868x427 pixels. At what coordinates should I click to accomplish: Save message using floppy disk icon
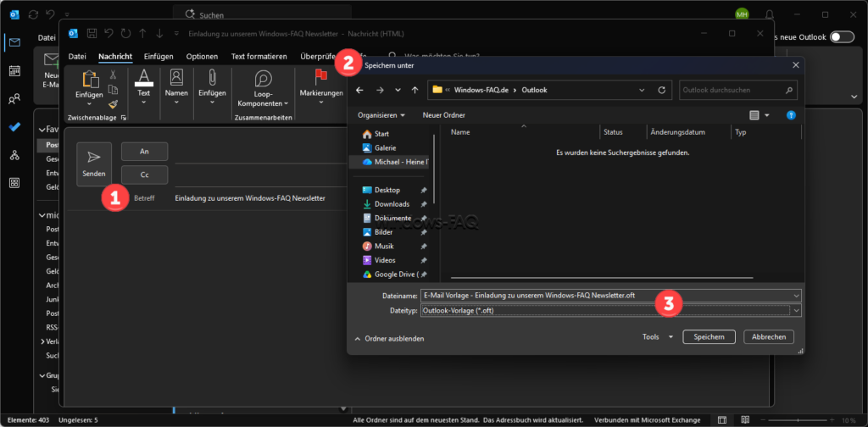point(92,34)
